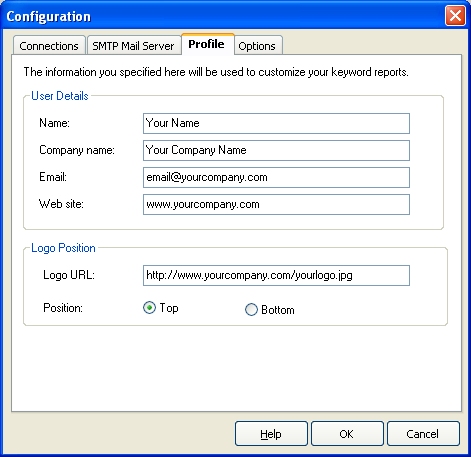This screenshot has height=457, width=471.
Task: Select the Web site input field
Action: (x=276, y=204)
